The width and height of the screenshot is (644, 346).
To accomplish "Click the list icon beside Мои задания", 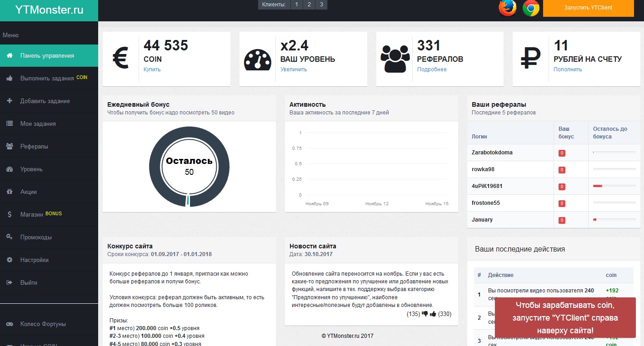I will [x=10, y=124].
